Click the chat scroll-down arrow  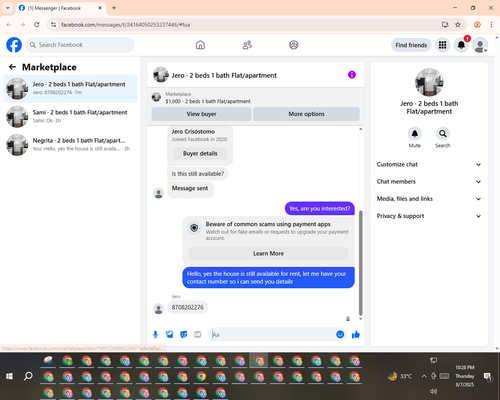click(360, 319)
